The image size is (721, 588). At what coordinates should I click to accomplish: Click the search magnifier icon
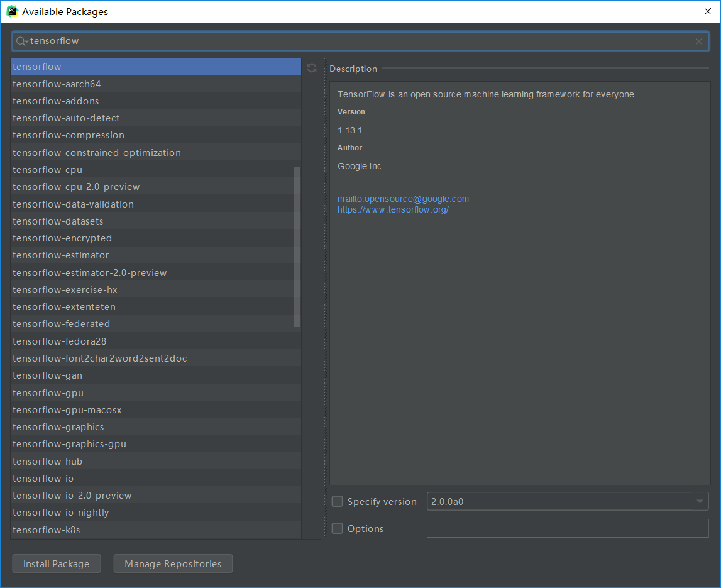(x=21, y=42)
